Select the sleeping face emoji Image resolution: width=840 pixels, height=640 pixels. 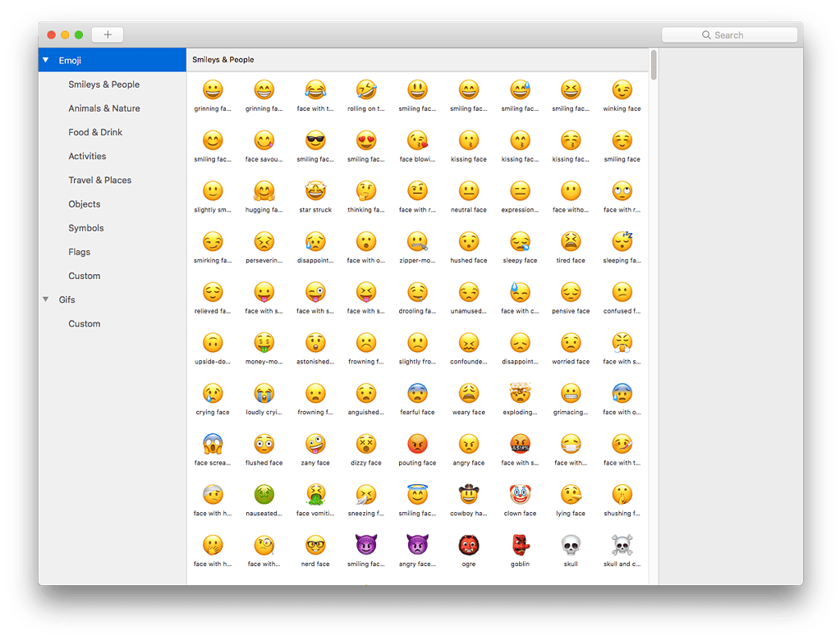click(622, 241)
